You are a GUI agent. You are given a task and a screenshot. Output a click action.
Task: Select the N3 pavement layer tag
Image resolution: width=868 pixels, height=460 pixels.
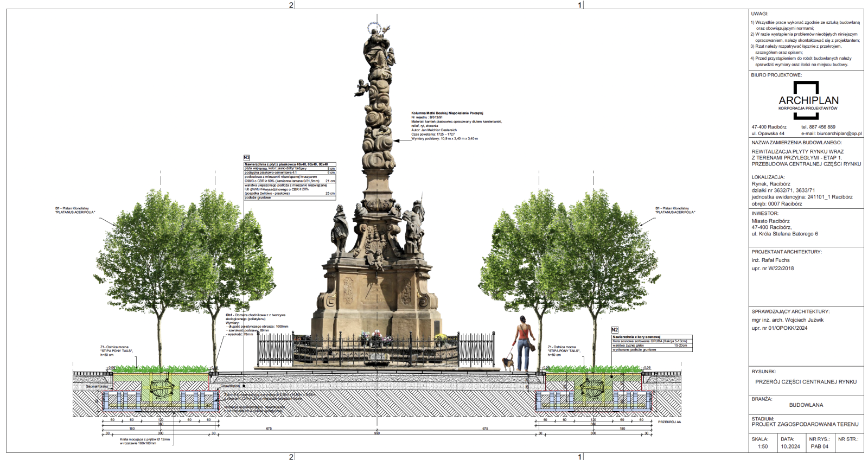coord(246,157)
